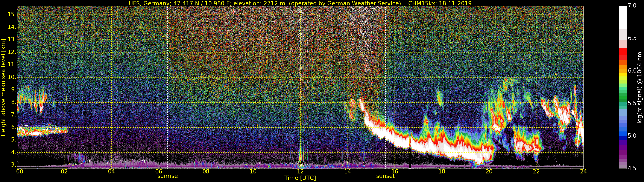Viewport: 644px width, 182px height.
Task: Click the colorbar value '5.5'
Action: coord(632,103)
